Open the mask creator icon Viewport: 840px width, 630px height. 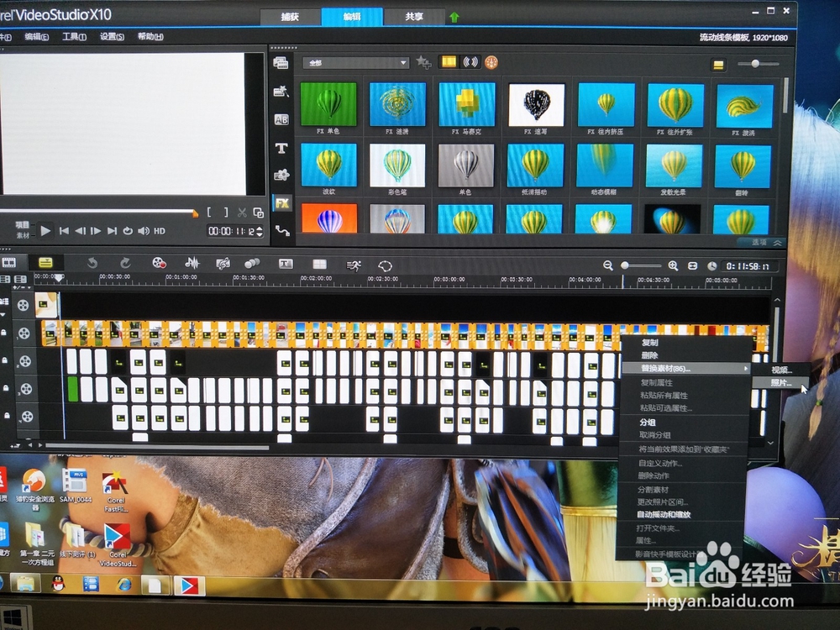[385, 265]
